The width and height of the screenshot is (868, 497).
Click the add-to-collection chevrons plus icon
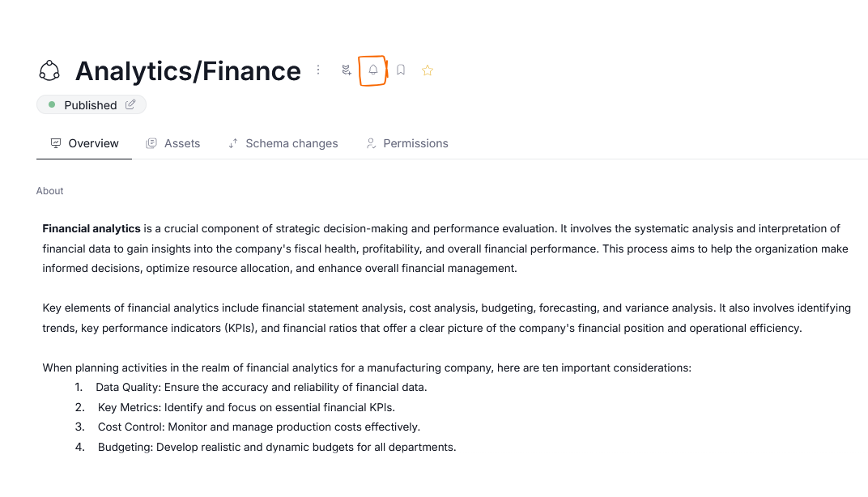(x=347, y=70)
